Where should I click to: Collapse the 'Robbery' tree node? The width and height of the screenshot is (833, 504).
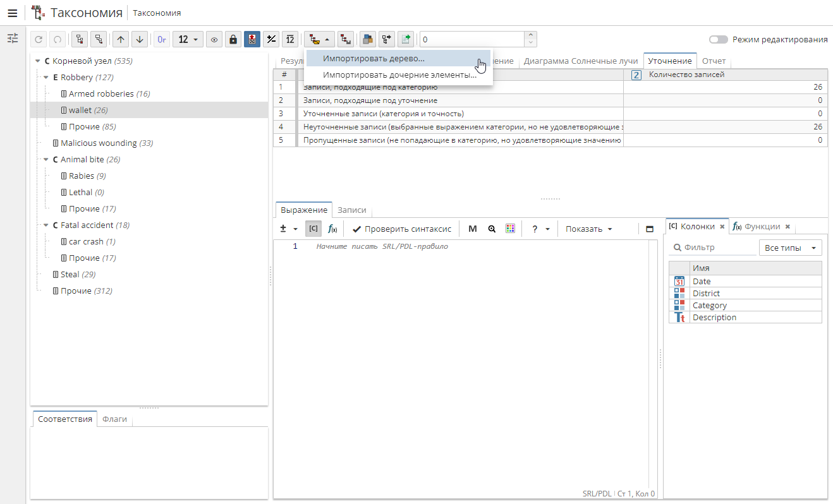tap(46, 78)
